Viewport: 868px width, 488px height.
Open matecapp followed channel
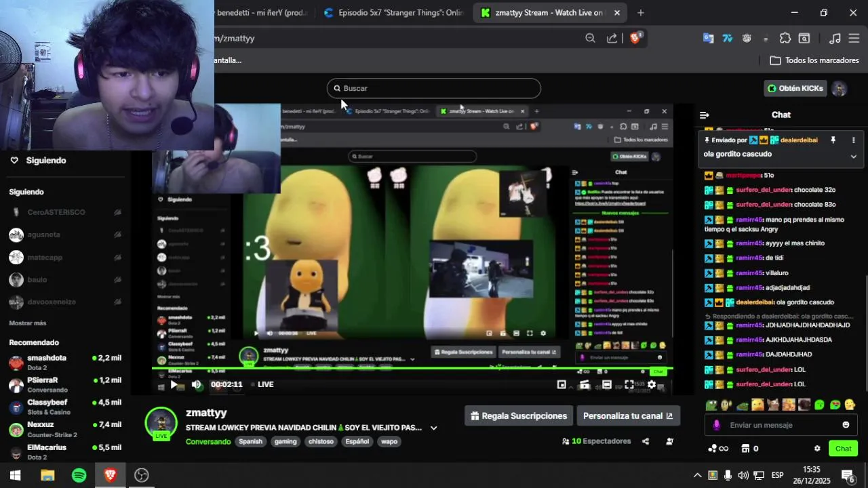point(64,258)
